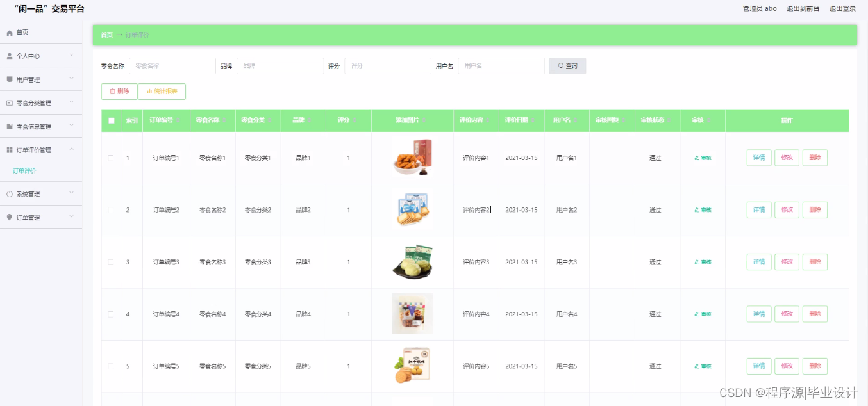The height and width of the screenshot is (406, 868).
Task: Collapse the 订单评价管理 menu chevron
Action: click(71, 149)
